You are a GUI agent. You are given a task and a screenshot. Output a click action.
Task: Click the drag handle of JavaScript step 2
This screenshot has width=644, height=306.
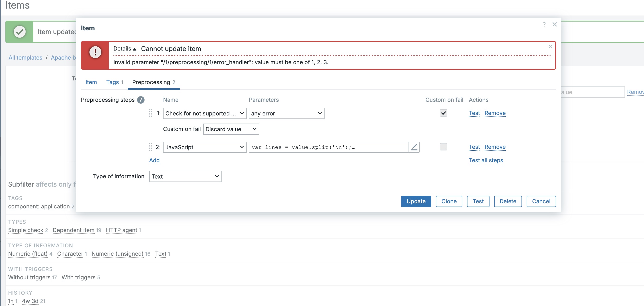click(x=151, y=147)
